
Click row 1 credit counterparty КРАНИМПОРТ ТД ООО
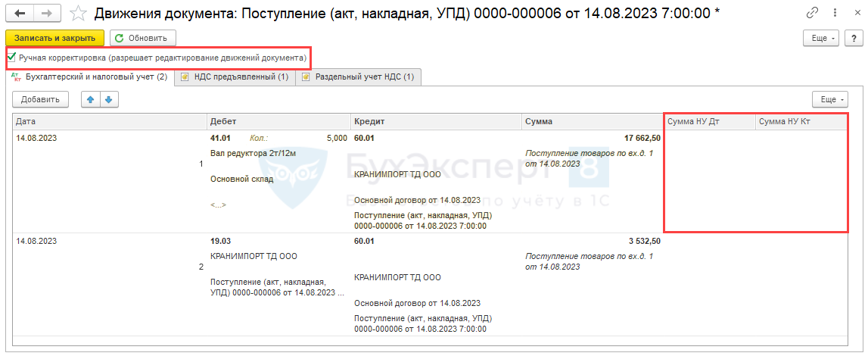click(397, 174)
